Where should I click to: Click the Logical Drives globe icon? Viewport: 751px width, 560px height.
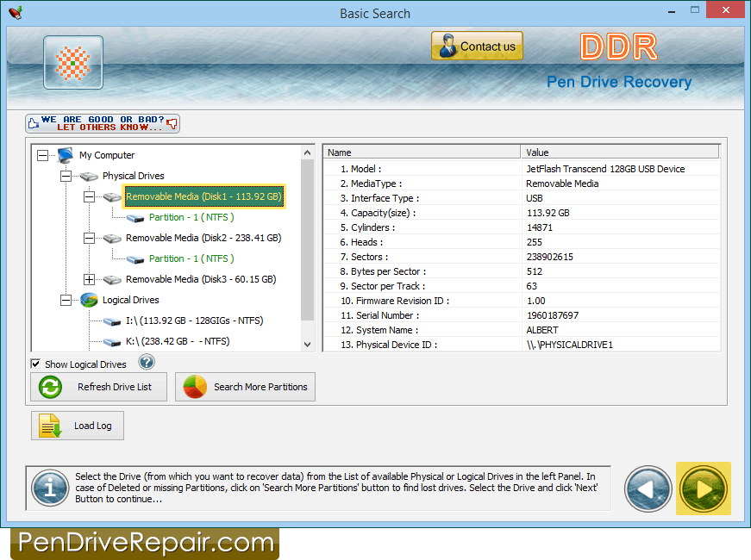(89, 300)
